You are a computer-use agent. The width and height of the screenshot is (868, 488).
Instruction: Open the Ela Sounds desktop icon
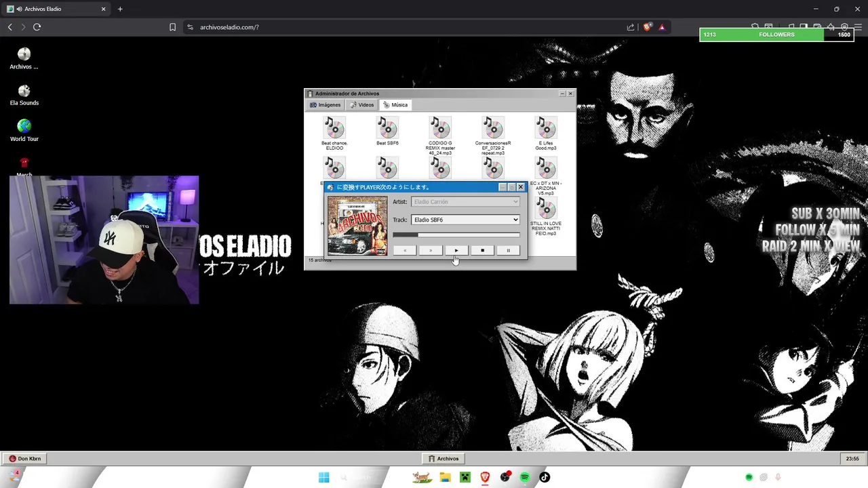(24, 95)
